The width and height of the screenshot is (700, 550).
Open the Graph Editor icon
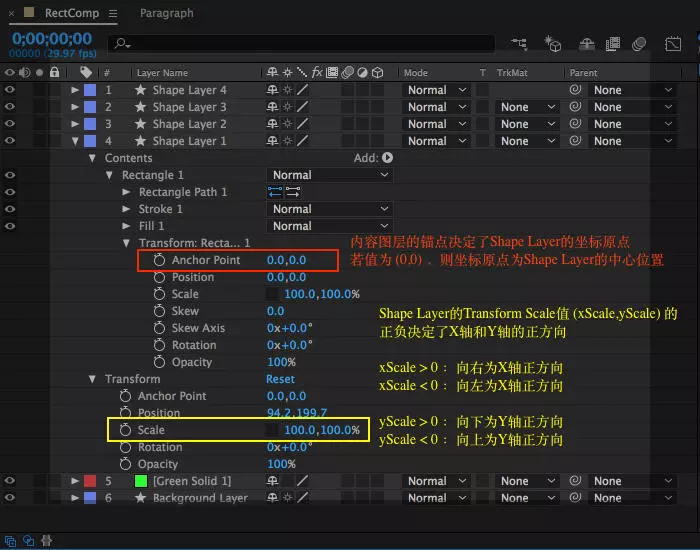[x=673, y=44]
